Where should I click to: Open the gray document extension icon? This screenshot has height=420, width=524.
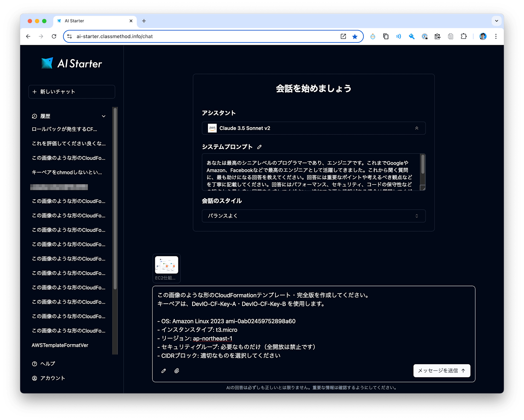click(450, 36)
